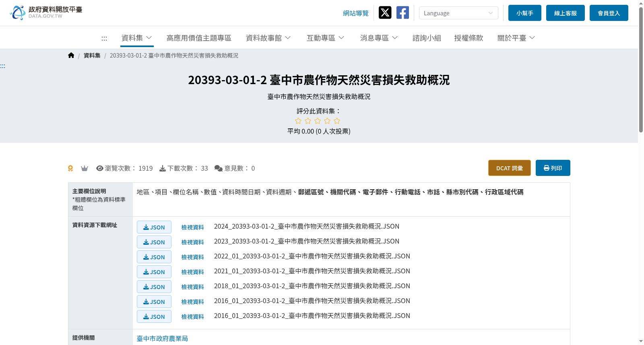Open the Facebook social icon
Image resolution: width=644 pixels, height=345 pixels.
click(x=402, y=12)
